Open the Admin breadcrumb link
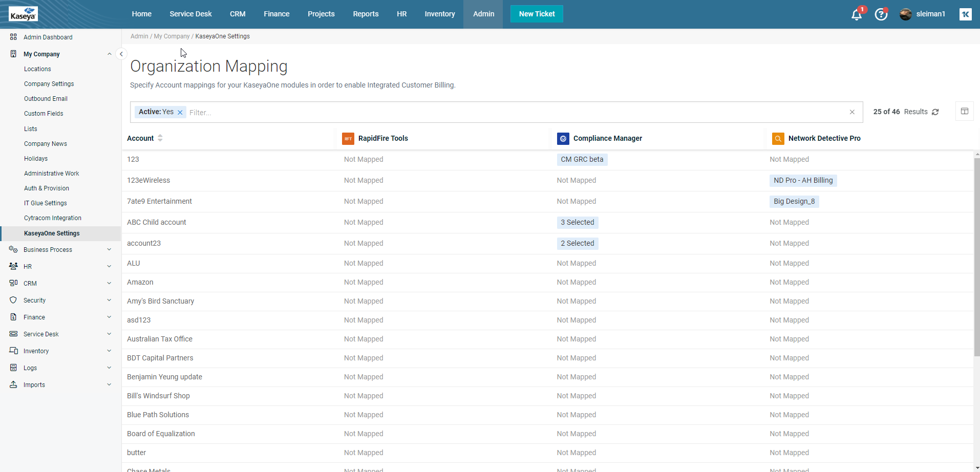The height and width of the screenshot is (472, 980). (139, 36)
